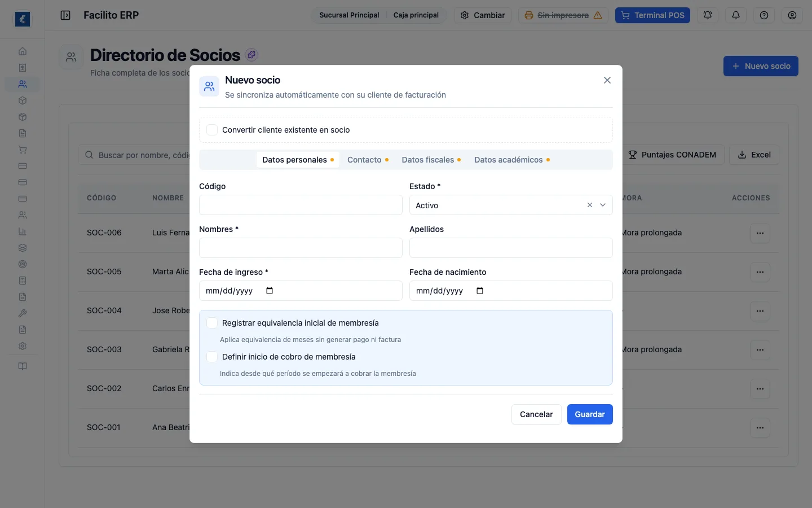Screen dimensions: 812x508
Task: Open the shopping cart icon in the sidebar
Action: tap(23, 150)
